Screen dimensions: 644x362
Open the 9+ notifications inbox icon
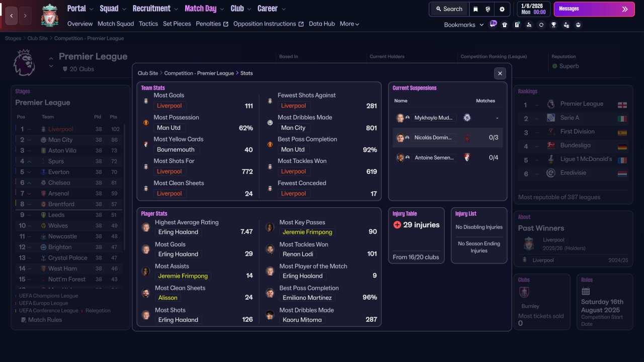tap(493, 24)
